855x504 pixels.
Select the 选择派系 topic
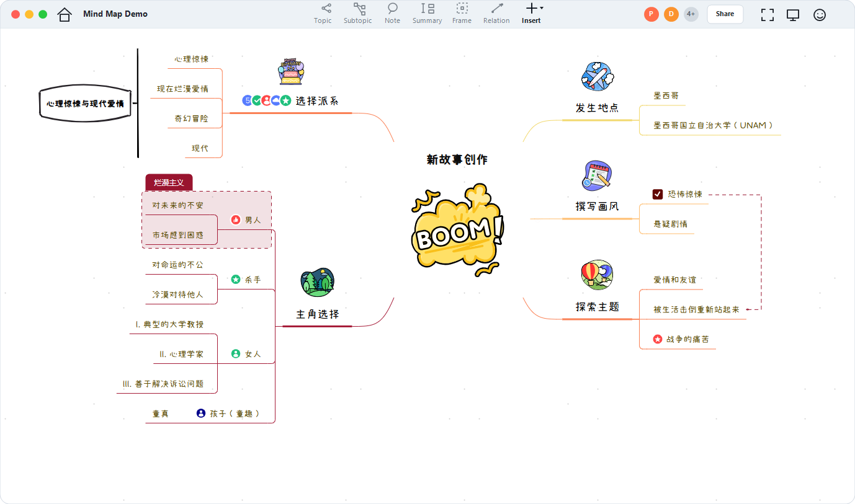coord(317,100)
